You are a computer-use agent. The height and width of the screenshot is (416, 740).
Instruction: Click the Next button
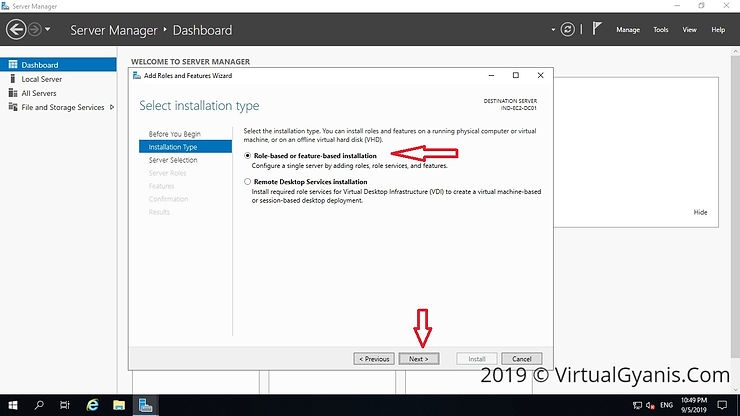[x=418, y=358]
